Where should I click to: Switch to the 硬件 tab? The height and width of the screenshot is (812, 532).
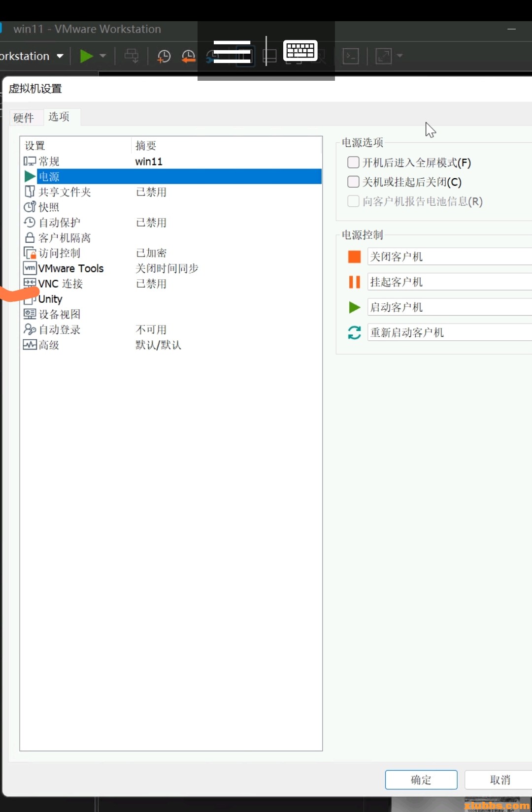[24, 118]
